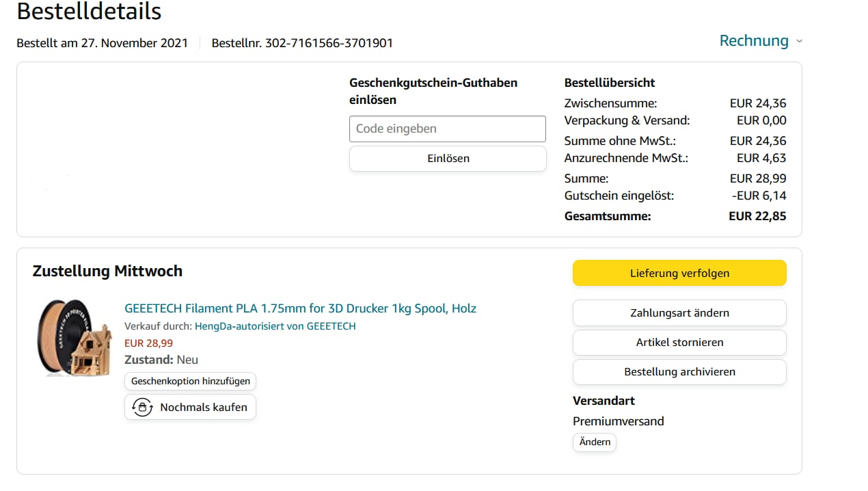This screenshot has height=491, width=868.
Task: Track delivery with Lieferung verfolgen
Action: click(679, 273)
